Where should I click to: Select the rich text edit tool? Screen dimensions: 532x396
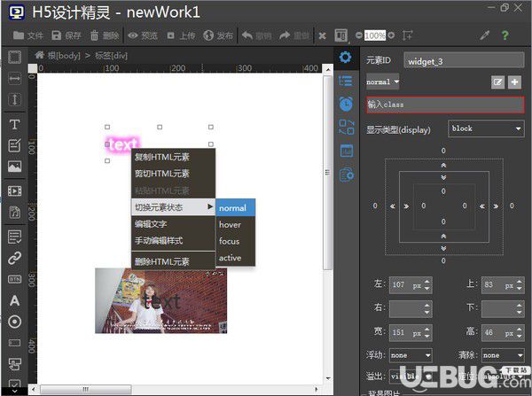14,145
